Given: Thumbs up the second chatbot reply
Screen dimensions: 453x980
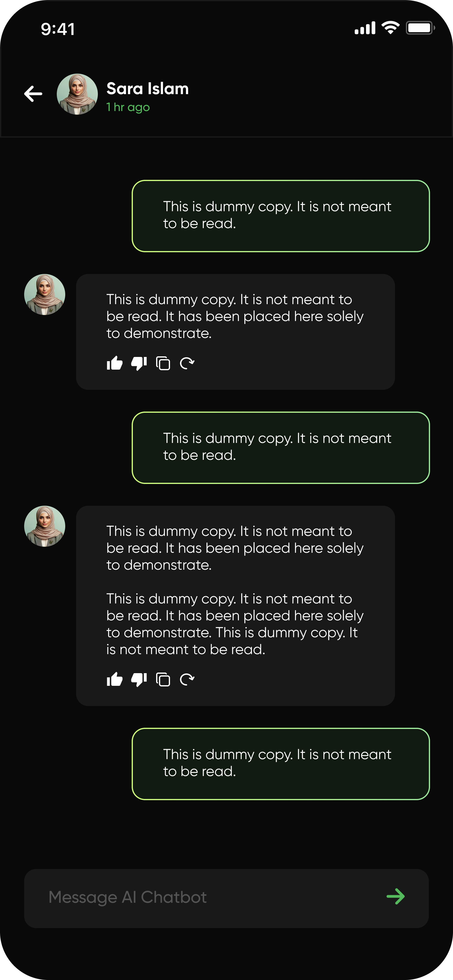Looking at the screenshot, I should pyautogui.click(x=114, y=679).
